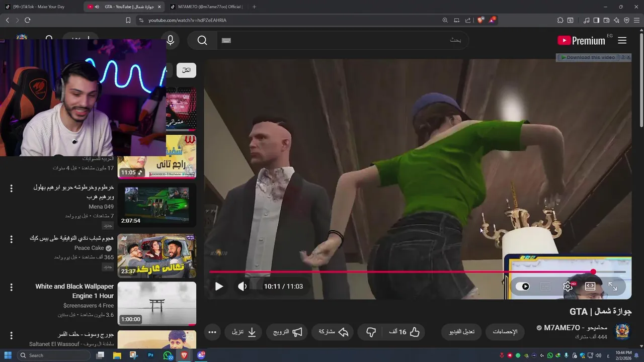Open Brave Leo AI sparkle icon
Screen dimensions: 644x362
616,20
